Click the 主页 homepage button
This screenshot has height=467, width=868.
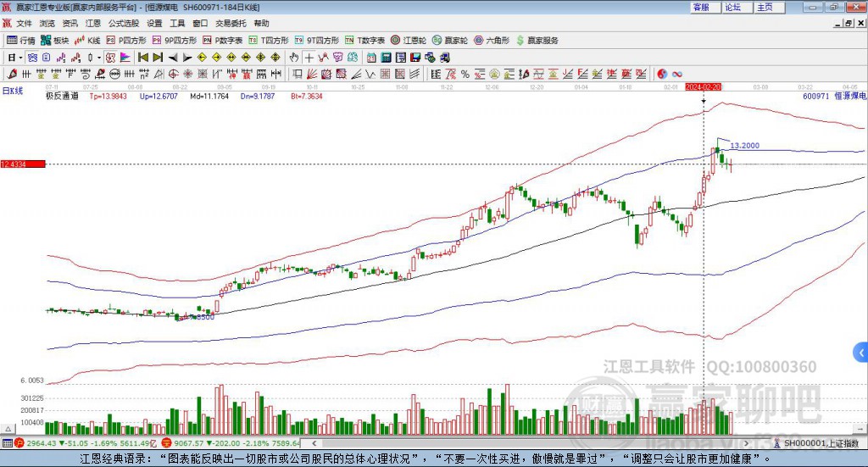769,7
